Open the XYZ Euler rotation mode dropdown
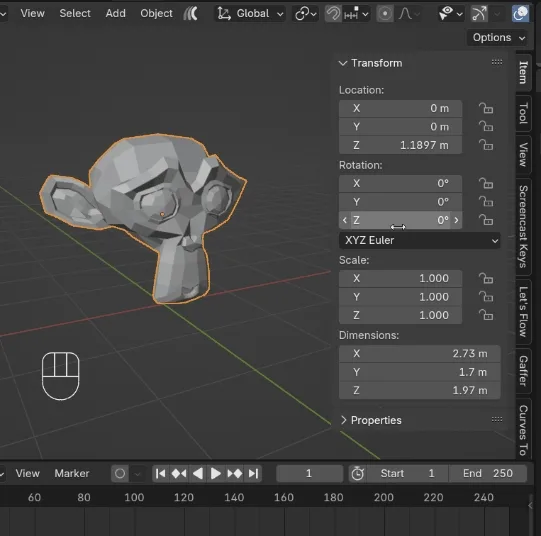The image size is (541, 536). pyautogui.click(x=420, y=240)
